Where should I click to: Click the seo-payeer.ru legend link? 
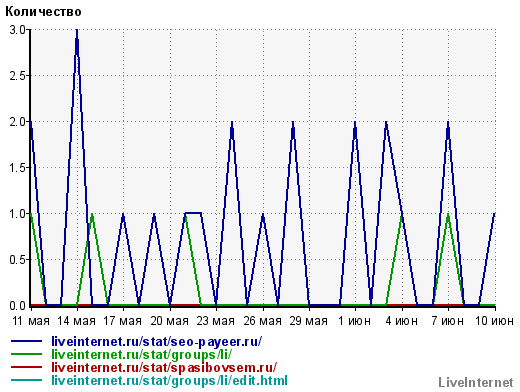click(157, 342)
